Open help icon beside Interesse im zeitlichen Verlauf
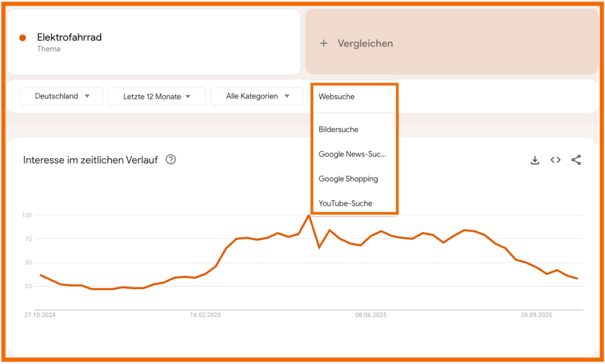 point(171,160)
